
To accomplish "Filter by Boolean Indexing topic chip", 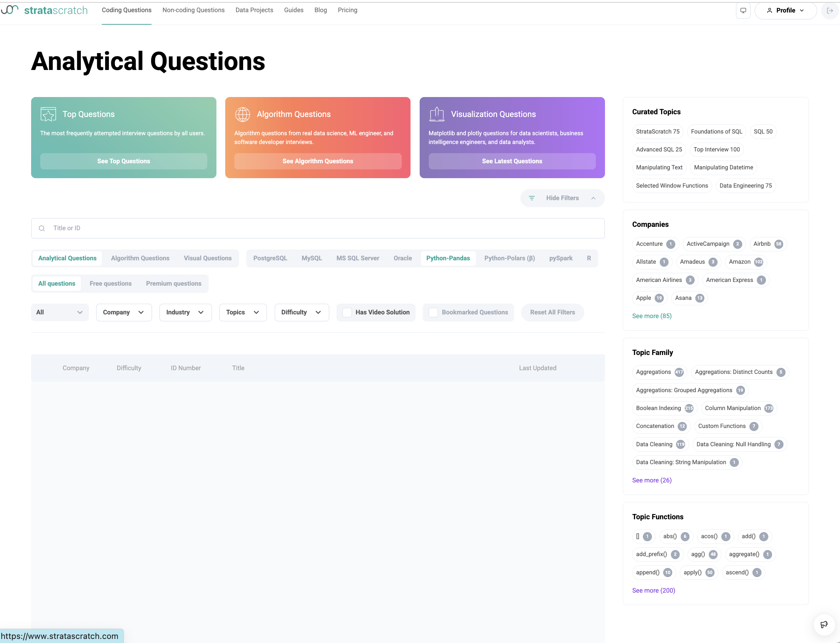I will click(664, 408).
